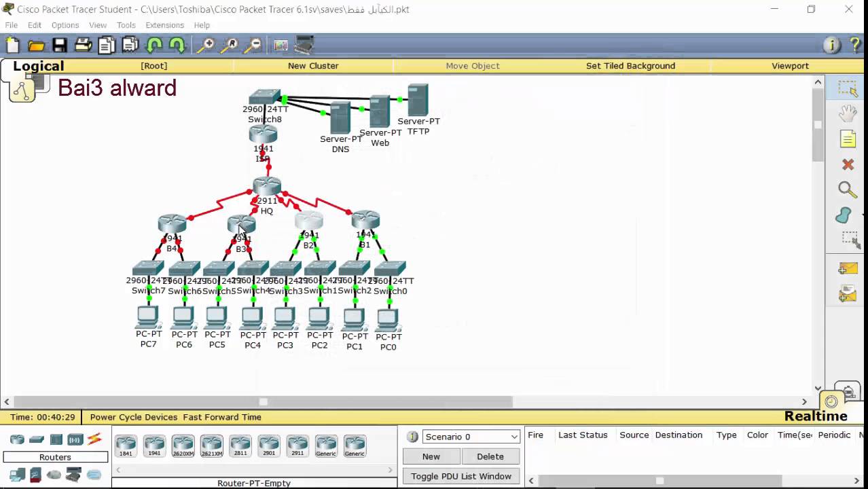Choose the Multiuser Connection icon
The image size is (868, 489).
tap(94, 475)
